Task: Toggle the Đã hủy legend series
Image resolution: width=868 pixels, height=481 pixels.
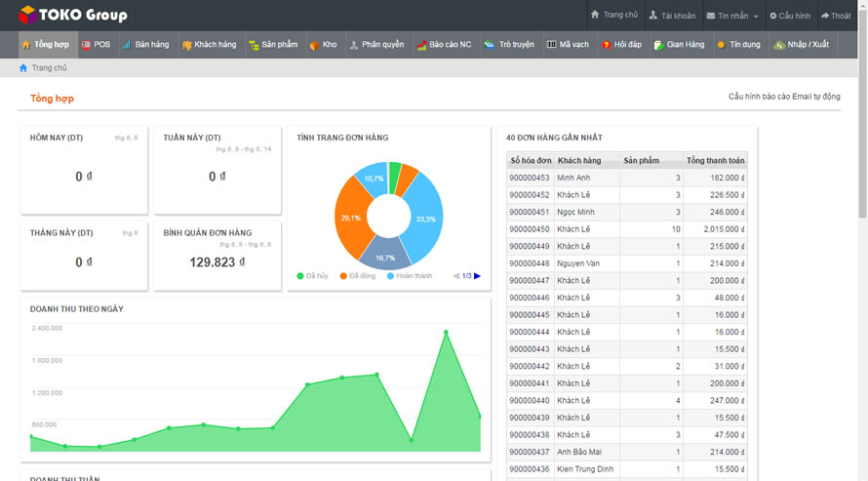Action: pos(312,276)
